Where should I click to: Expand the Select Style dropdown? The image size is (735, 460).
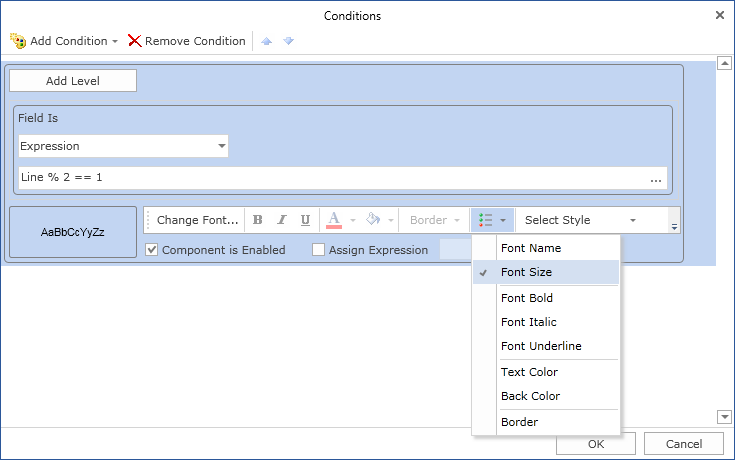(x=633, y=220)
